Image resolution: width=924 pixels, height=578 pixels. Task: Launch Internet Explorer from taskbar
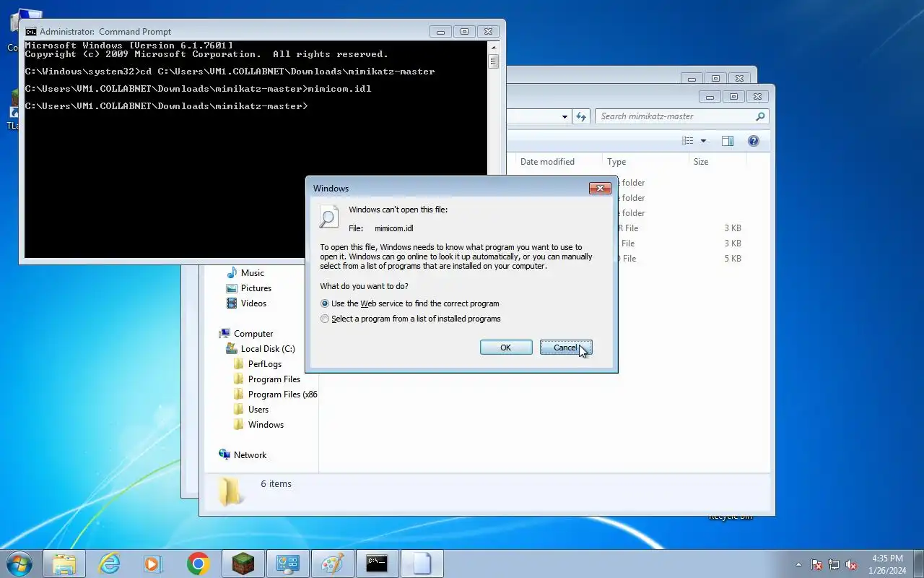(109, 564)
